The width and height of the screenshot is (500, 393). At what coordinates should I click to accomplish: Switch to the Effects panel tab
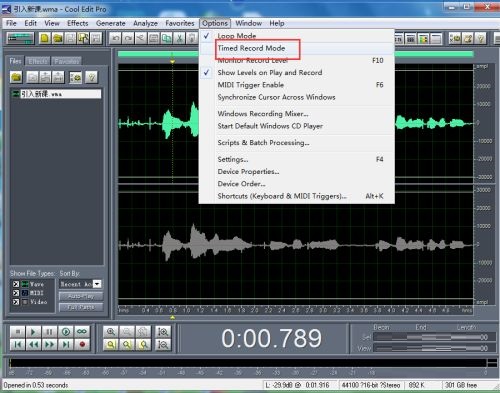pyautogui.click(x=38, y=61)
